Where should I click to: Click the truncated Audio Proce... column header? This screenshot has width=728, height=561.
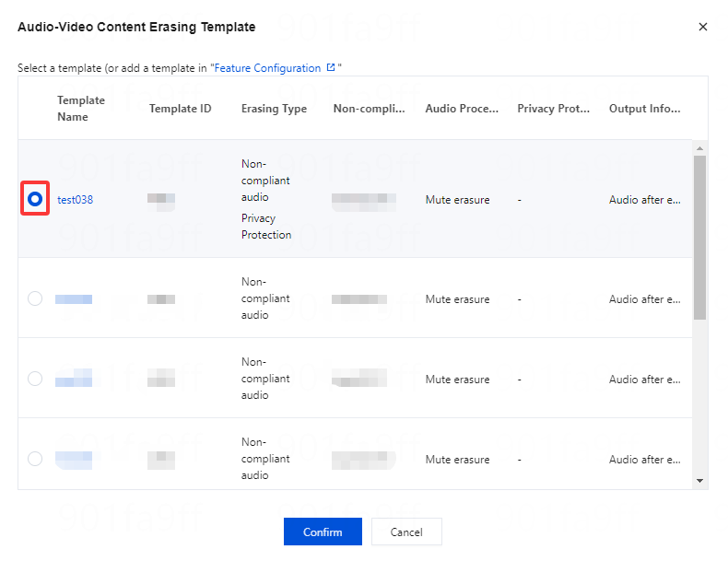[x=462, y=109]
